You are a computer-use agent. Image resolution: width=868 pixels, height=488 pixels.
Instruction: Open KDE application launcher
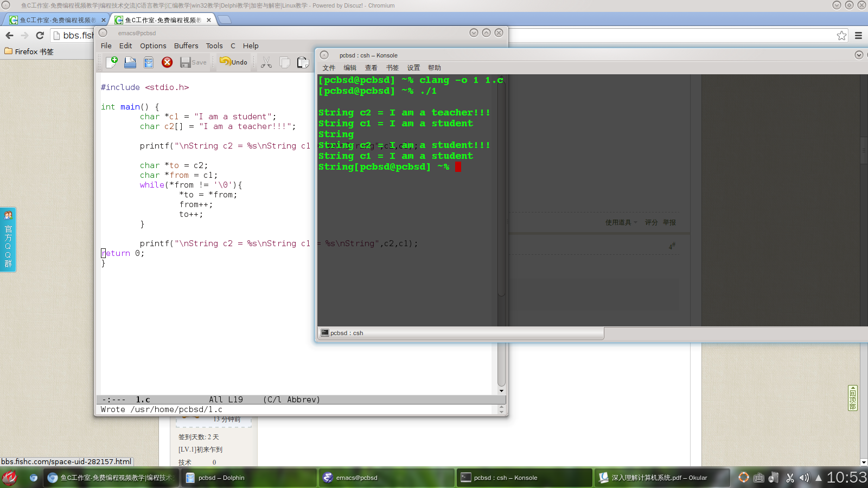[9, 478]
